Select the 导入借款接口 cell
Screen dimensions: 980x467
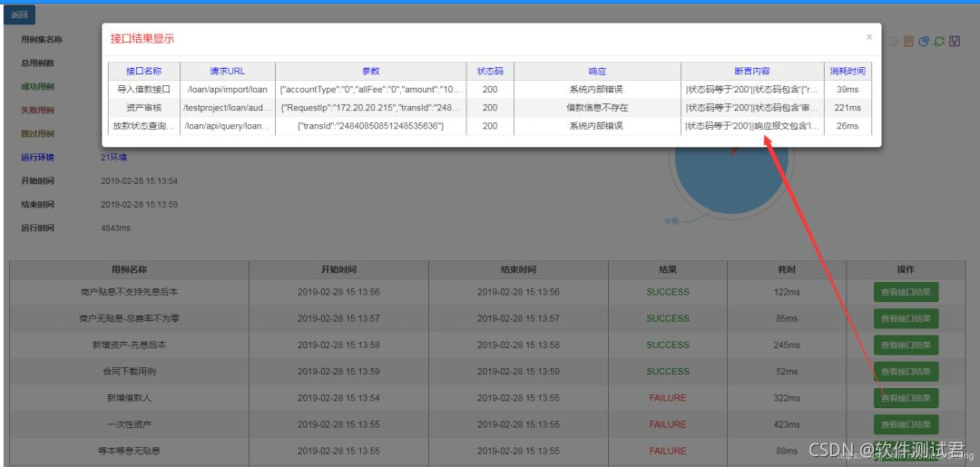(x=143, y=89)
